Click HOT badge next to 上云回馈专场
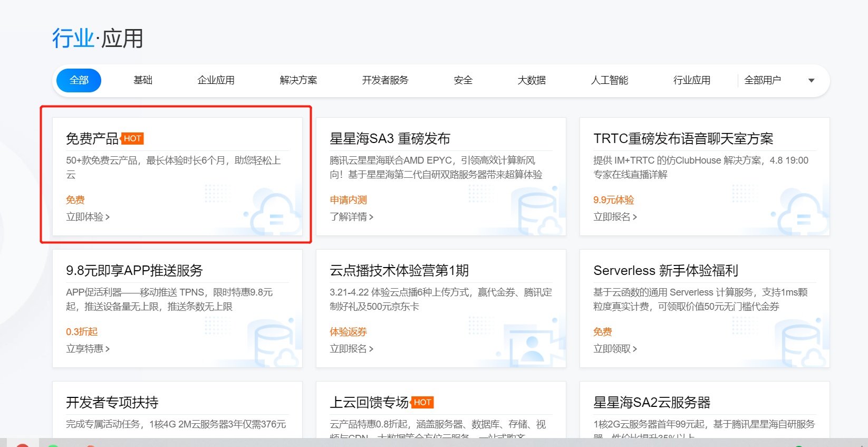The width and height of the screenshot is (868, 447). [x=422, y=402]
